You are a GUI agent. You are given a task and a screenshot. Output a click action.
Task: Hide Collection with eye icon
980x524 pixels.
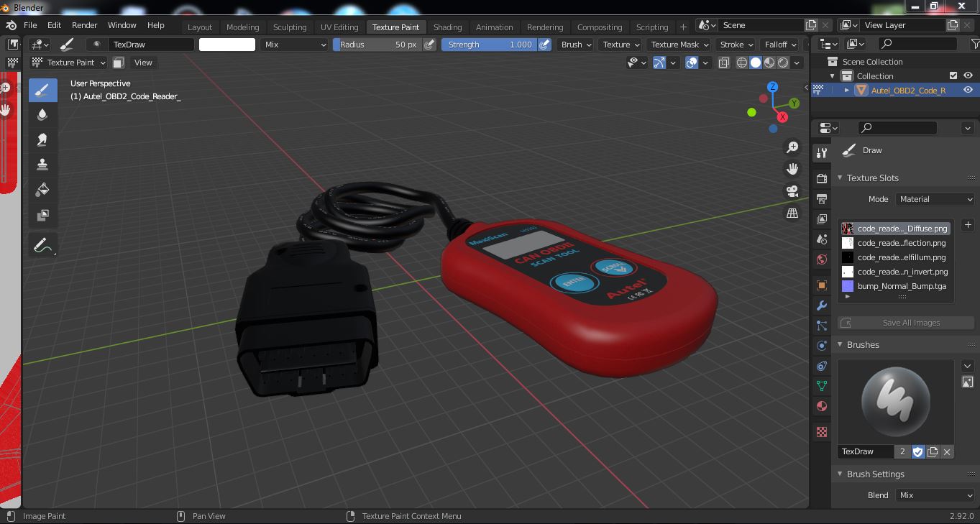(x=968, y=75)
